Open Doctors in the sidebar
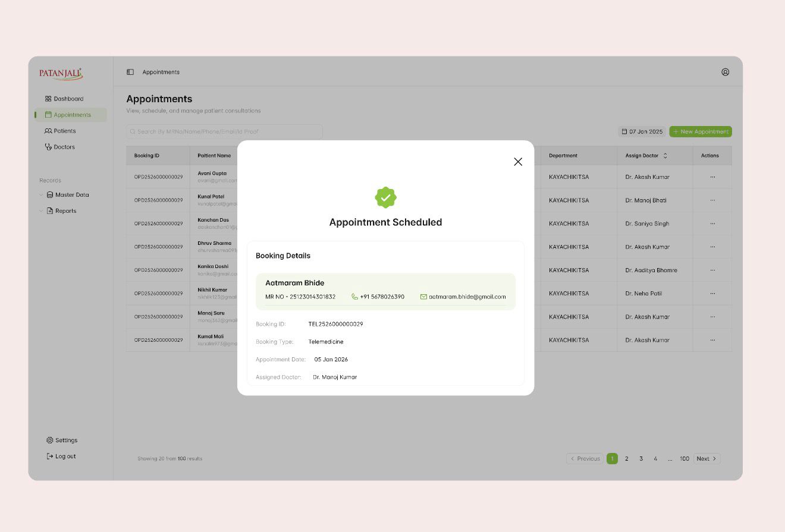 click(x=59, y=147)
